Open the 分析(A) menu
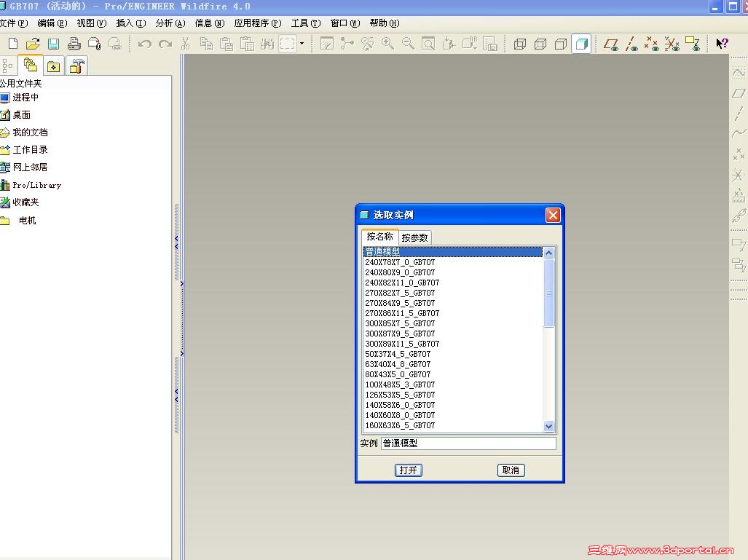748x560 pixels. tap(170, 23)
